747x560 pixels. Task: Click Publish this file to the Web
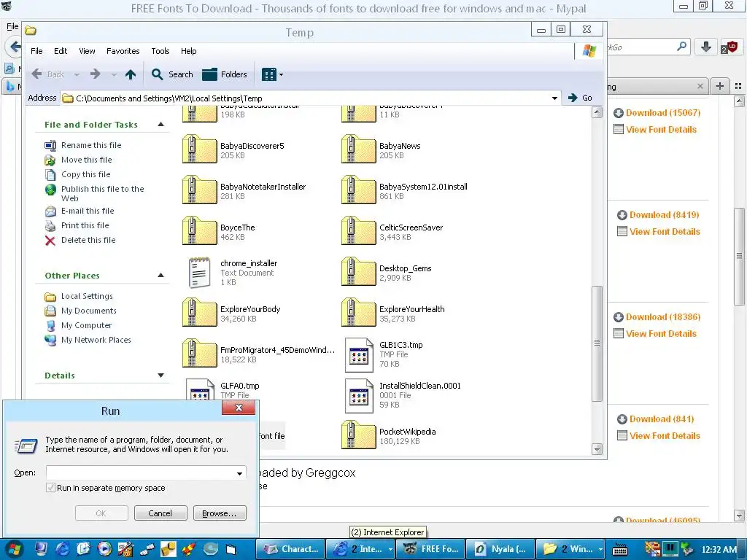tap(102, 193)
